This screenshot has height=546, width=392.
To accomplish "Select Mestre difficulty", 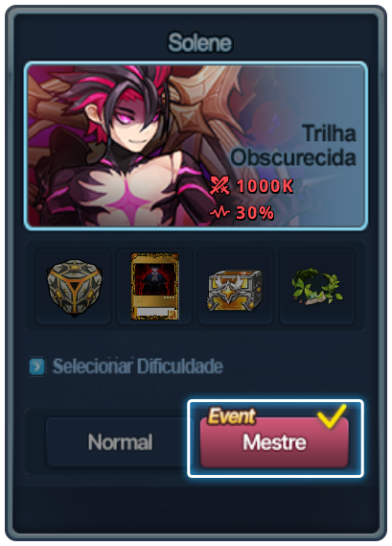I will click(x=274, y=442).
